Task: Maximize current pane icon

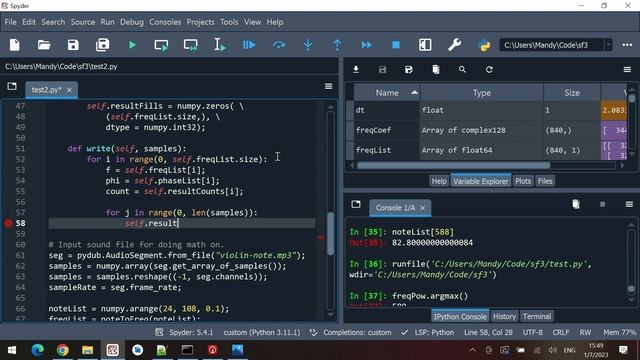Action: click(425, 45)
